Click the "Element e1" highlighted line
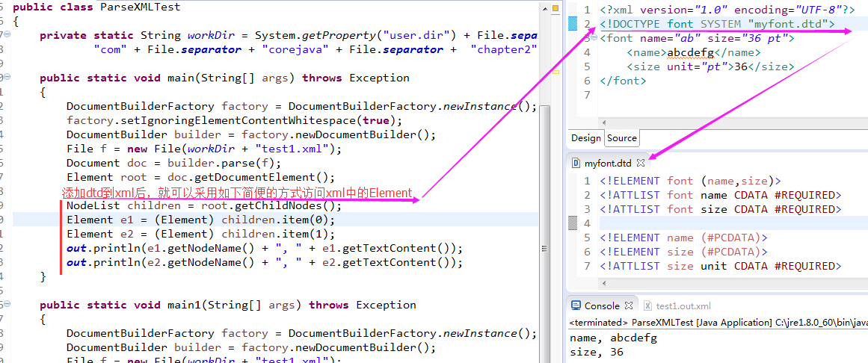 (x=201, y=220)
